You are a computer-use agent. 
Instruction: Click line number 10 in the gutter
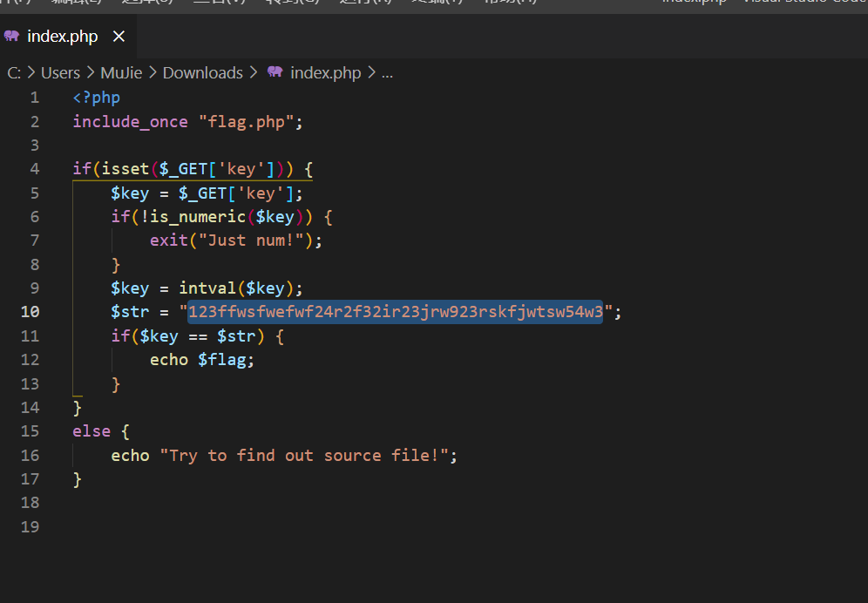[x=31, y=312]
